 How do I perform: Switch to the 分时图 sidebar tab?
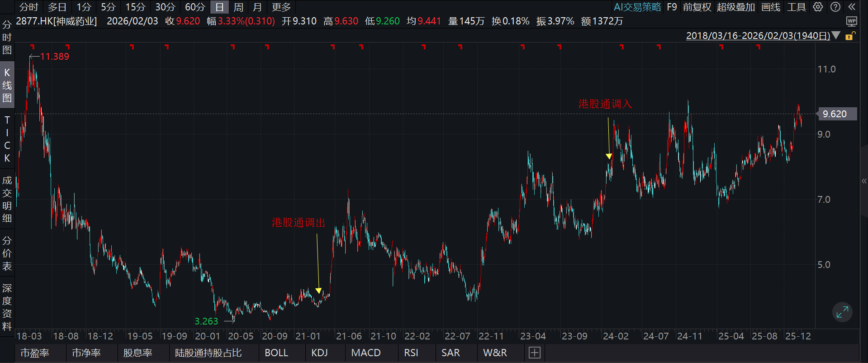coord(7,37)
